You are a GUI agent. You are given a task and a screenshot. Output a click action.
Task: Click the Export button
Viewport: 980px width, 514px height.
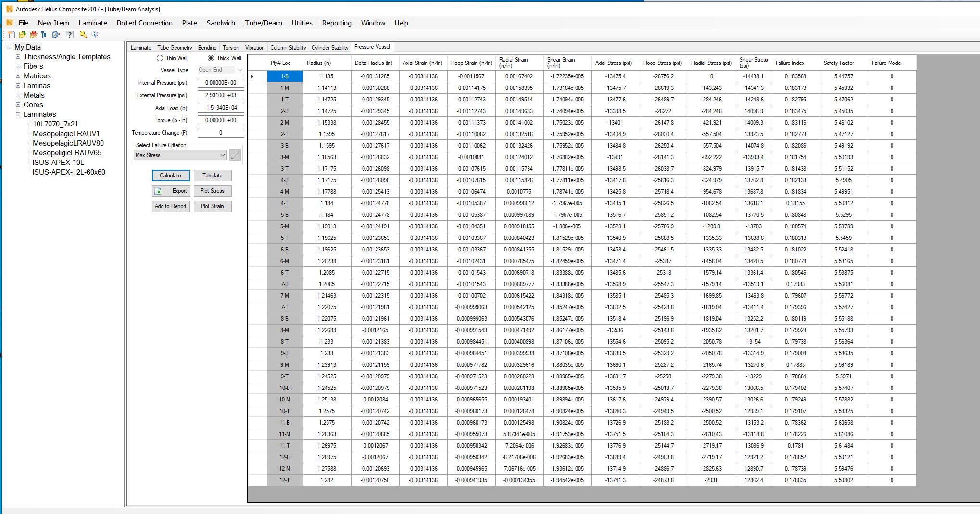(x=171, y=191)
